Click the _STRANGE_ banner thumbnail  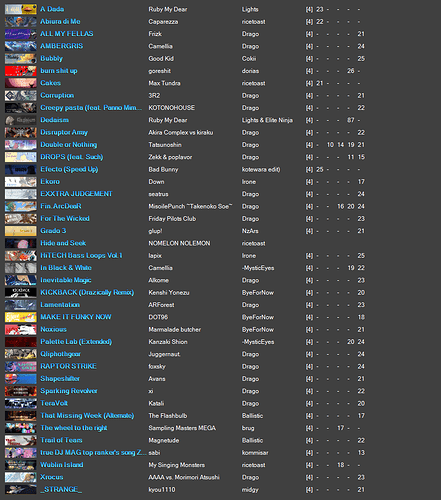21,490
